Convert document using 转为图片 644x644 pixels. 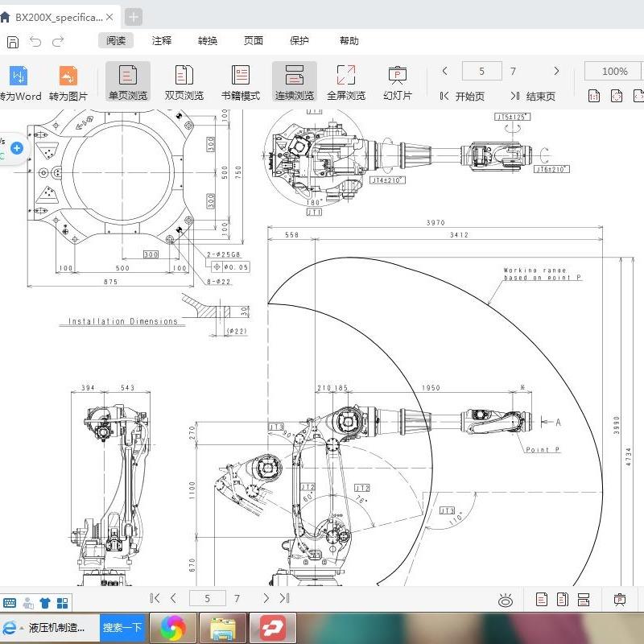(x=68, y=83)
